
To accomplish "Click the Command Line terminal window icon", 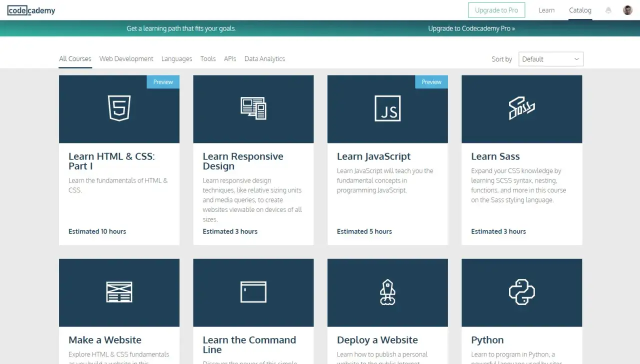I will (x=253, y=292).
